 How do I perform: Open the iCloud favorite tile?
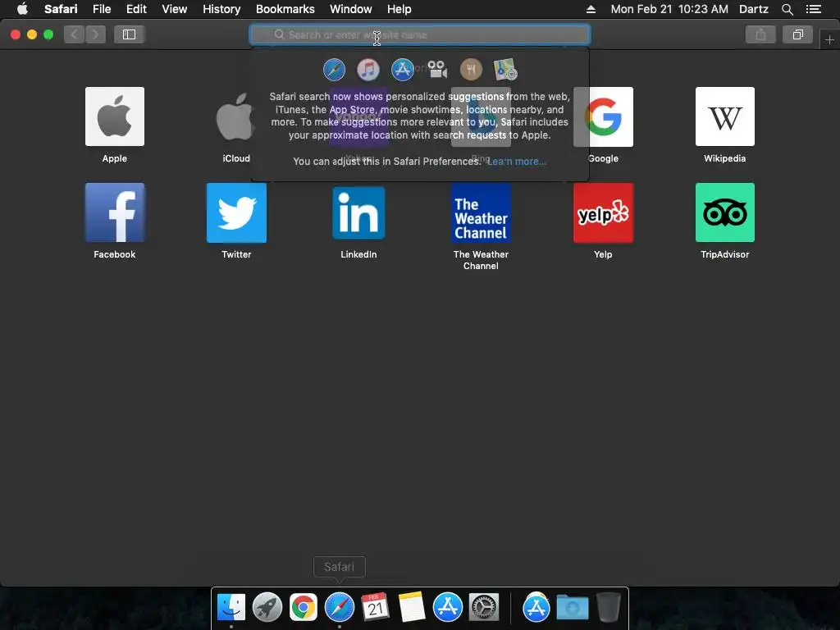point(235,116)
